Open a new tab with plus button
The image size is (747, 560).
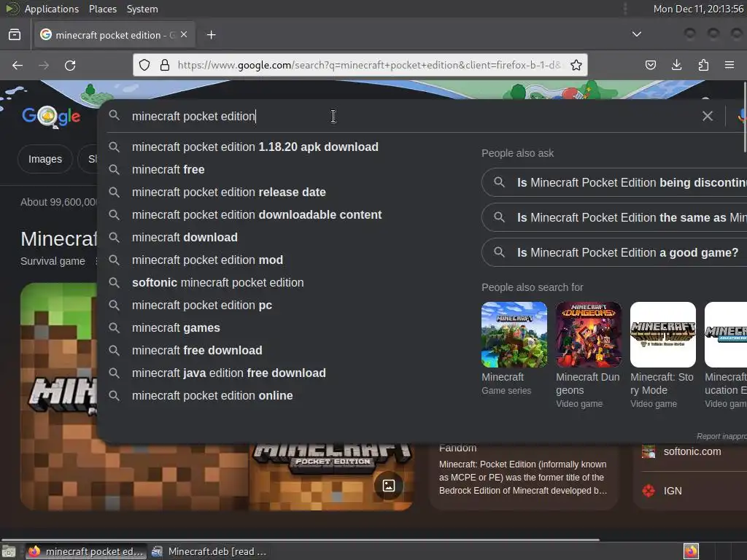coord(212,35)
